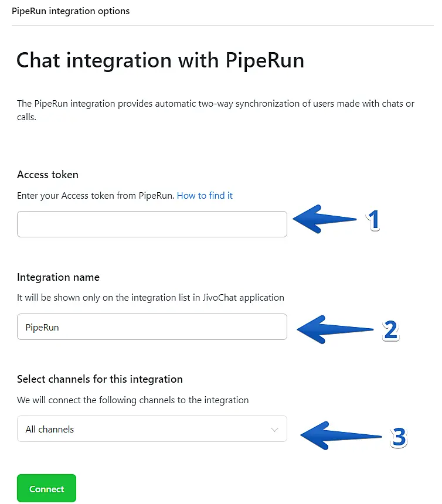Expand the channels dropdown chevron arrow
Viewport: 442px width, 504px height.
(x=274, y=430)
